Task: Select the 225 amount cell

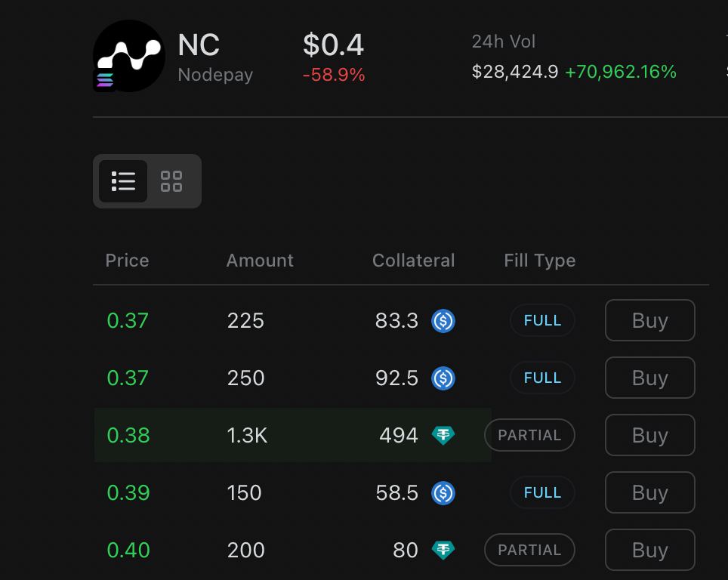Action: click(x=245, y=320)
